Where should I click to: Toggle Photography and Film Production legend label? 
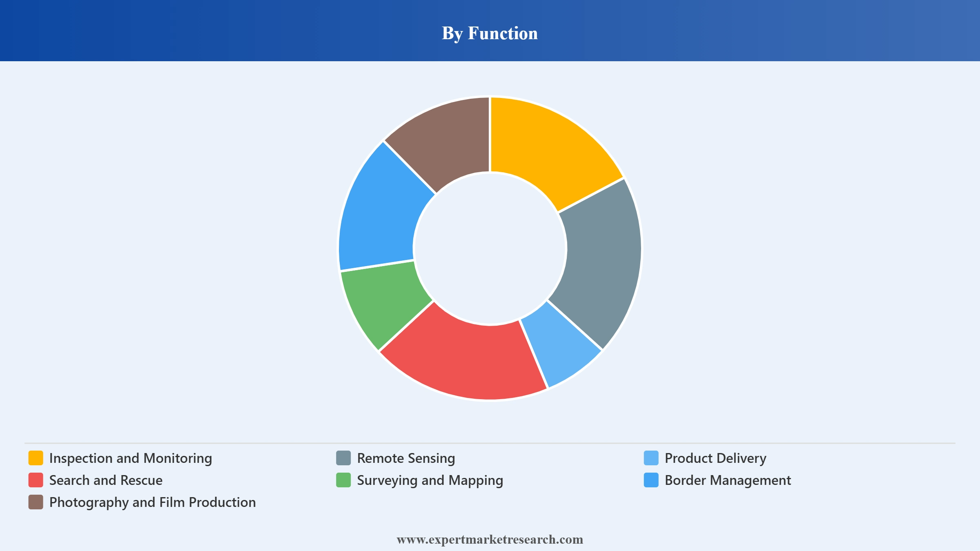pyautogui.click(x=153, y=502)
